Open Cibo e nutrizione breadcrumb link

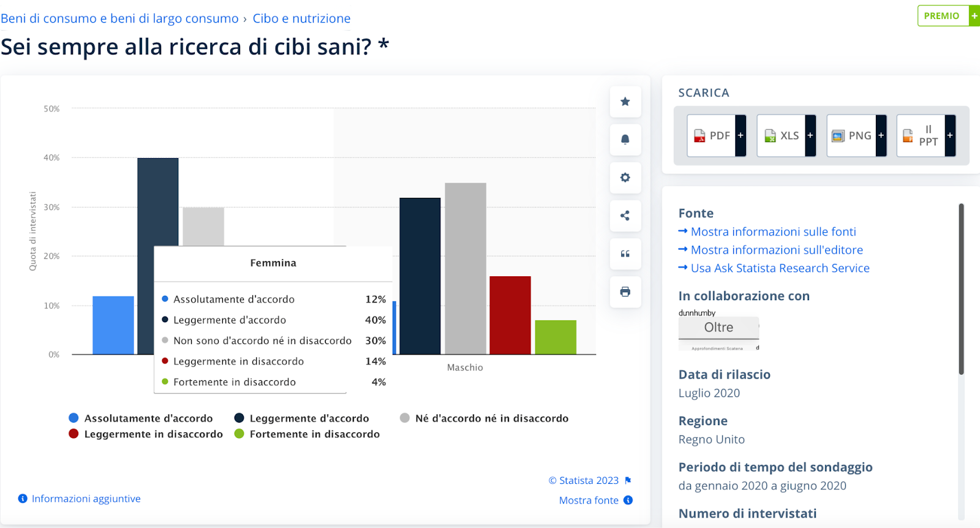point(301,18)
